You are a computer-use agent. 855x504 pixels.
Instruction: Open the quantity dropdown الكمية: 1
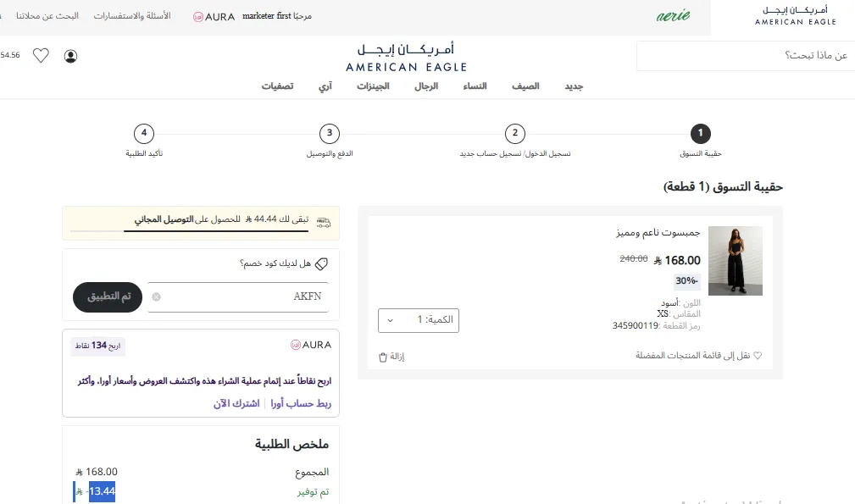coord(419,320)
